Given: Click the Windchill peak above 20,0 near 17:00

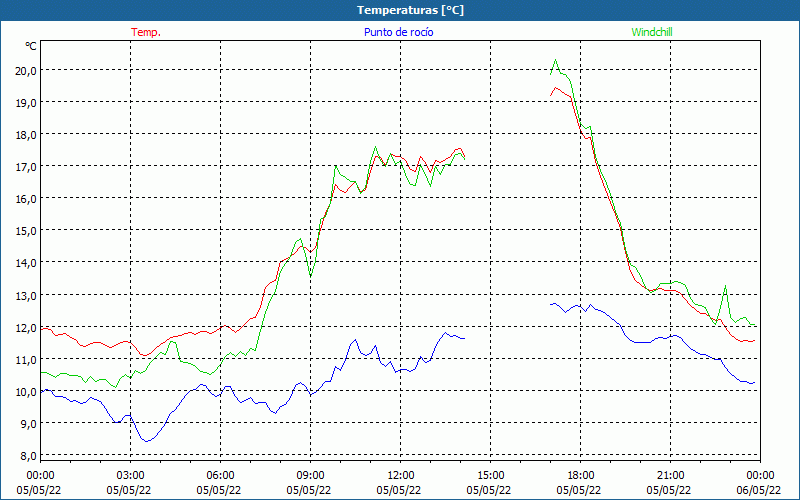Looking at the screenshot, I should coord(556,60).
